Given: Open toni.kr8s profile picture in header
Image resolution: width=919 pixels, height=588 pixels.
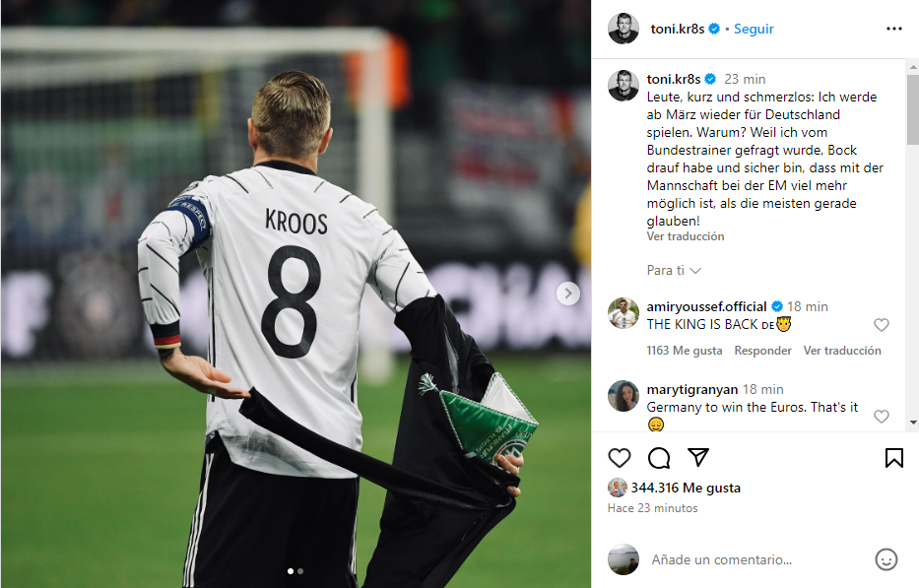Looking at the screenshot, I should point(624,29).
